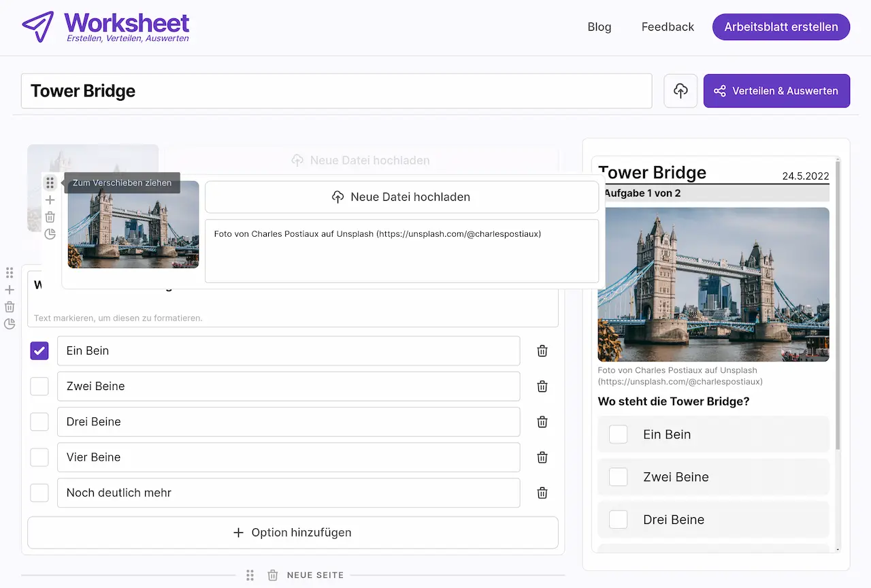Delete the 'Noch deutlich mehr' option
Image resolution: width=871 pixels, height=588 pixels.
(x=542, y=493)
